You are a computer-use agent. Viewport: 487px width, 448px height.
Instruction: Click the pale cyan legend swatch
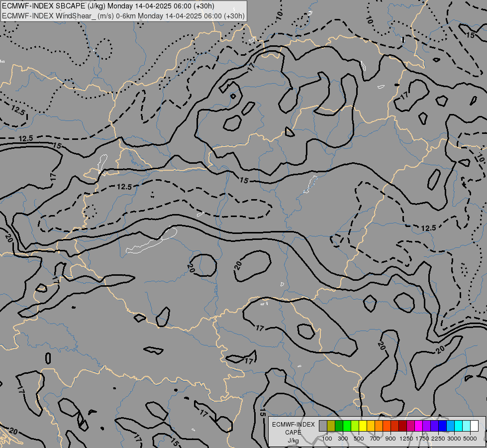[466, 426]
